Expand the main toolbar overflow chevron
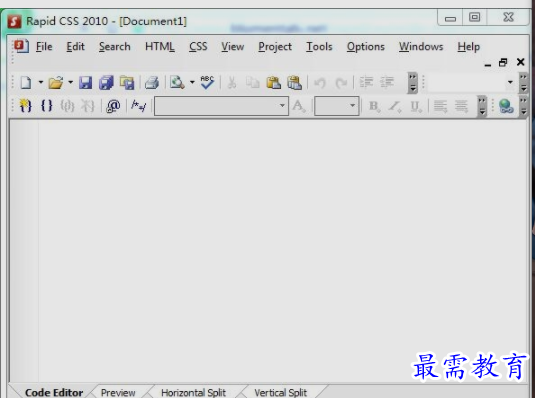535x398 pixels. click(413, 83)
